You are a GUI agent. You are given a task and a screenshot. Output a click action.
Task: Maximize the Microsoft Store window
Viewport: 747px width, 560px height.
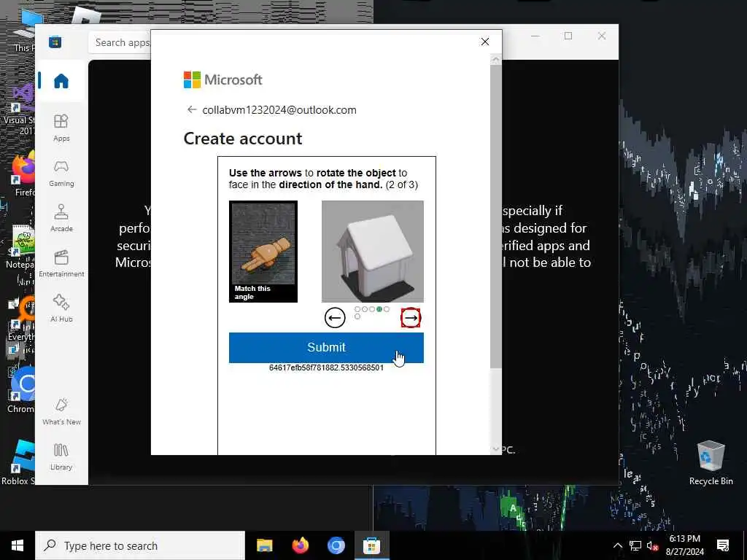568,36
